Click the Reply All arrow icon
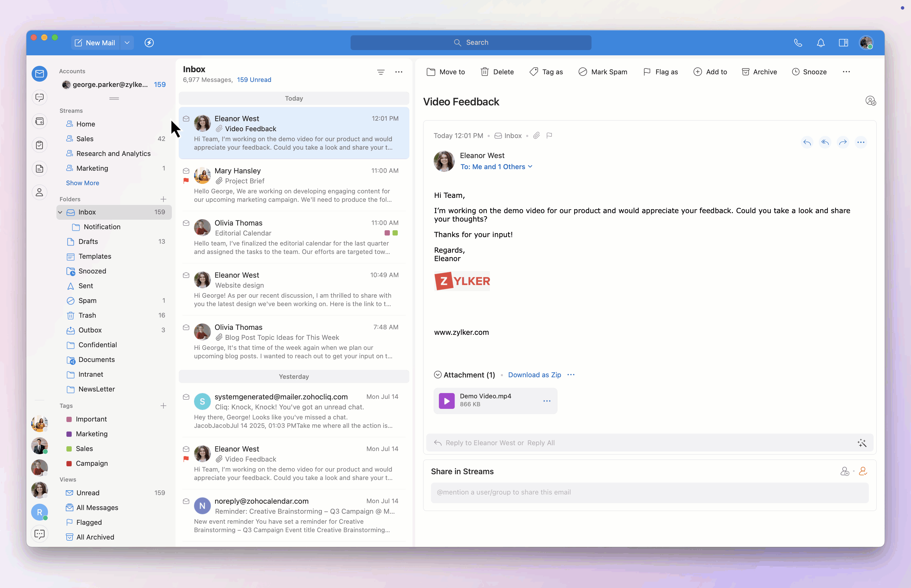The image size is (911, 588). pos(825,143)
